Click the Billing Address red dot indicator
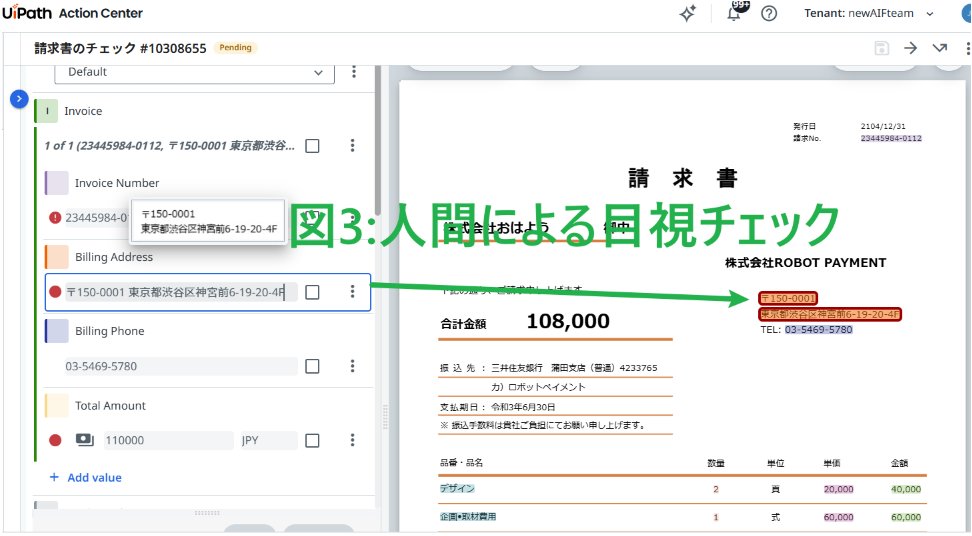The image size is (972, 536). 55,292
